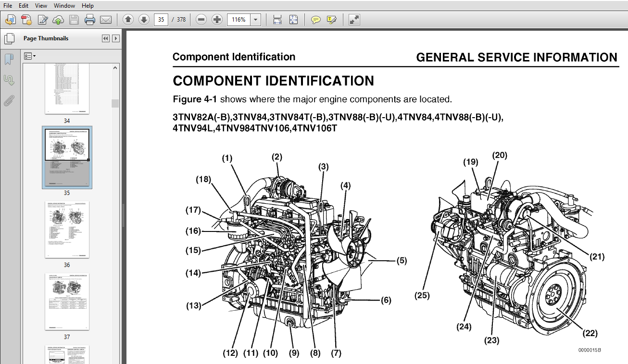
Task: Zoom in with the plus button
Action: tap(217, 20)
